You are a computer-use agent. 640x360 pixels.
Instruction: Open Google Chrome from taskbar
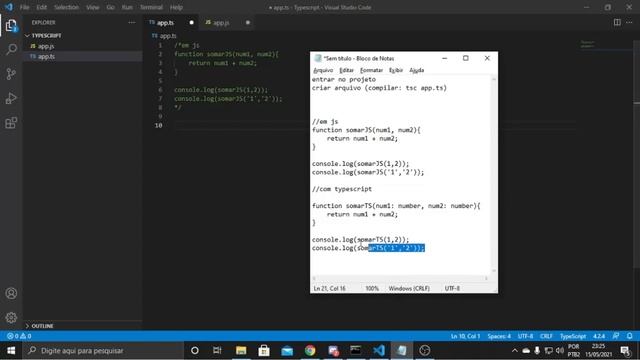[310, 351]
